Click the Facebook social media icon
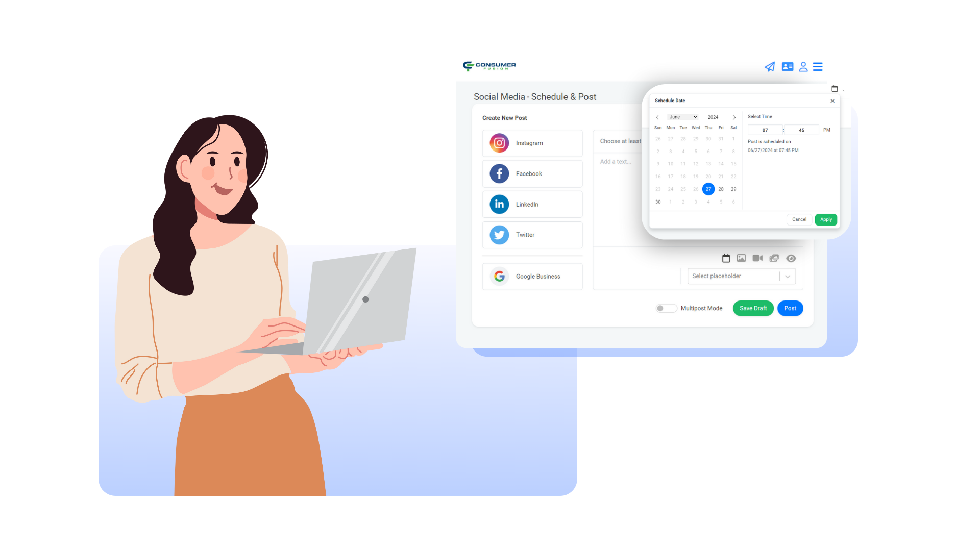Image resolution: width=980 pixels, height=551 pixels. tap(498, 173)
